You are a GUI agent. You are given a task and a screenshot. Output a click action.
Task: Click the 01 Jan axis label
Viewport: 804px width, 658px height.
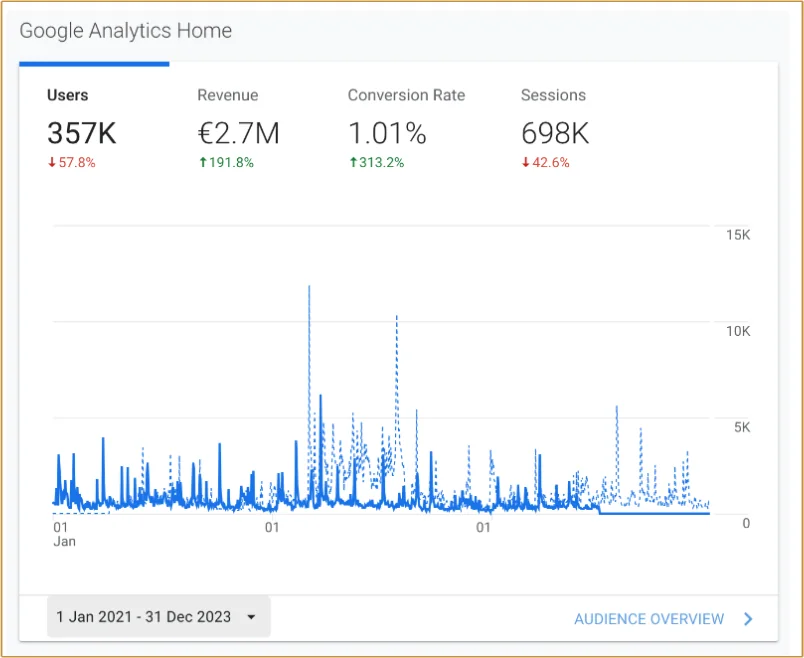point(64,534)
